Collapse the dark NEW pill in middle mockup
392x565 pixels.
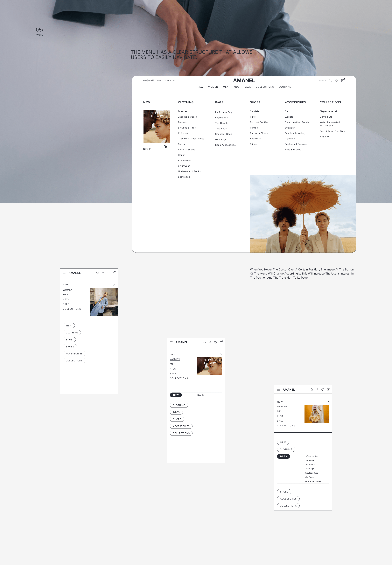176,395
